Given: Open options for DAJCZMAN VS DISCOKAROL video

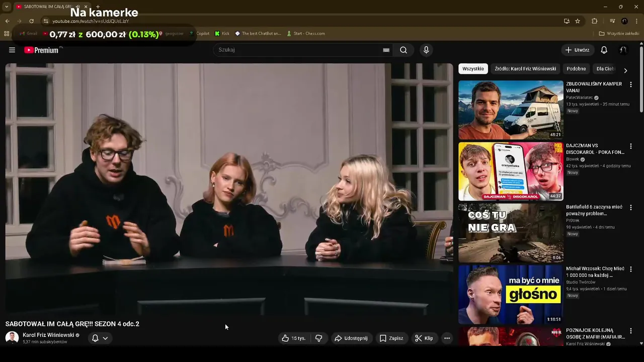Looking at the screenshot, I should (x=630, y=146).
